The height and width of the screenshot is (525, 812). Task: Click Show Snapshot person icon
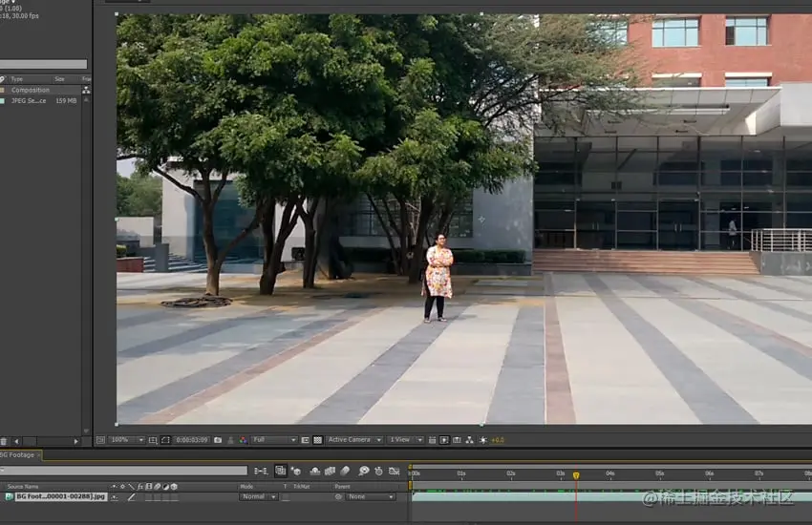click(x=230, y=440)
